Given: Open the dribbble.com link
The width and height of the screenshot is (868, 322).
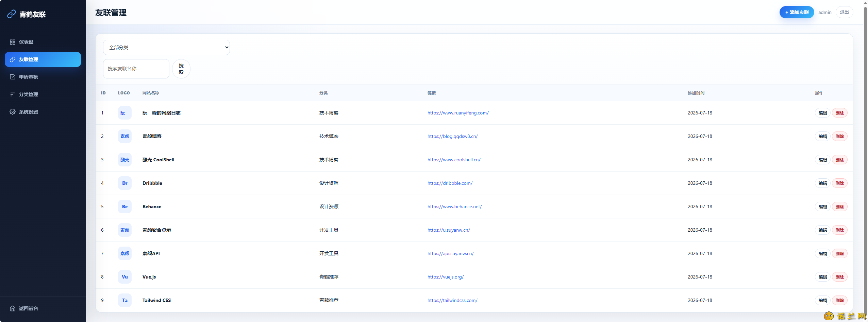Looking at the screenshot, I should [450, 183].
